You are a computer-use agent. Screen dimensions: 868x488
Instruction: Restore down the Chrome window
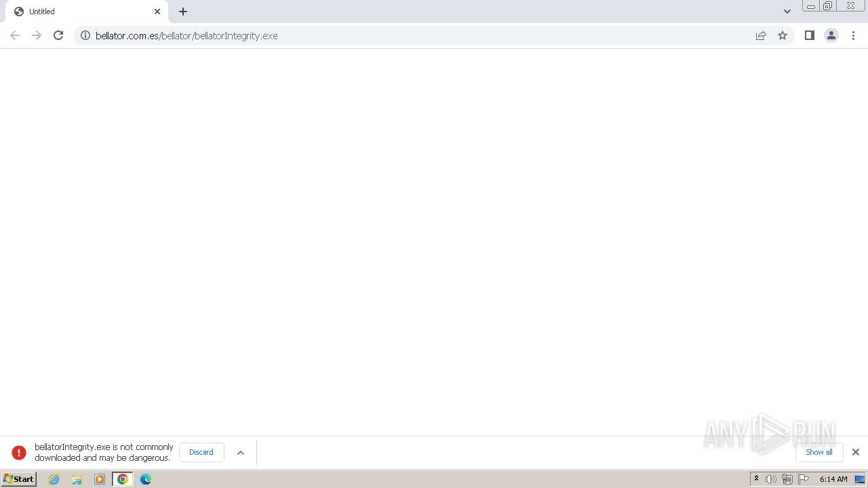[x=828, y=6]
